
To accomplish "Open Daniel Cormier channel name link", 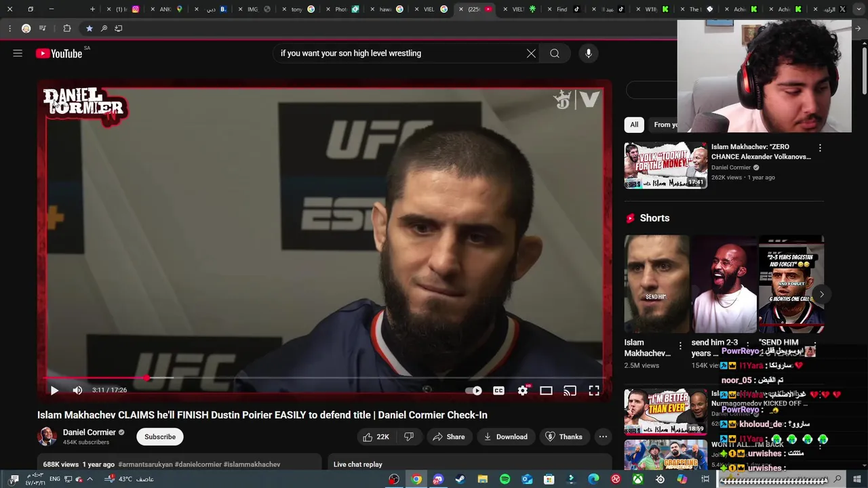I will point(90,432).
